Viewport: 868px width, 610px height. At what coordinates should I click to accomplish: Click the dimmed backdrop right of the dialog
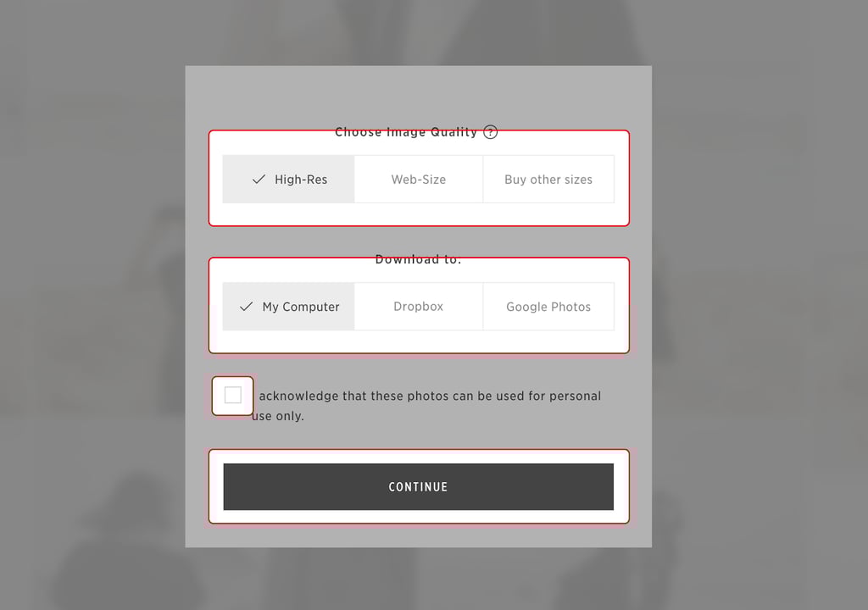coord(759,304)
